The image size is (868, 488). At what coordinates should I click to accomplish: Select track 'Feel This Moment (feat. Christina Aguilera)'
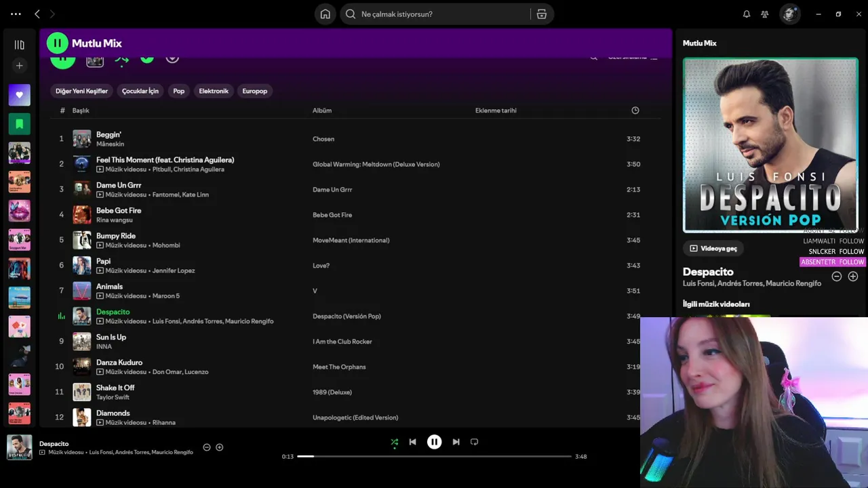pyautogui.click(x=165, y=160)
